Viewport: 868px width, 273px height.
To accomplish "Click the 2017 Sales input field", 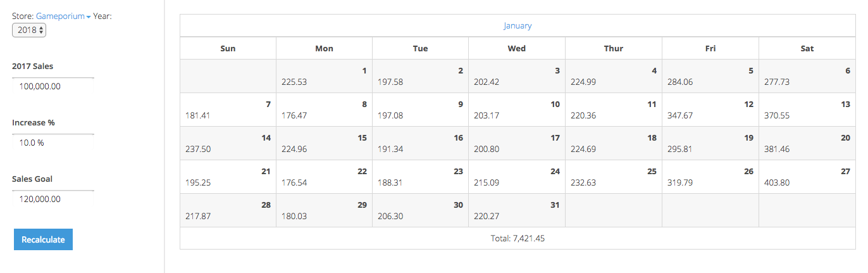I will [53, 86].
